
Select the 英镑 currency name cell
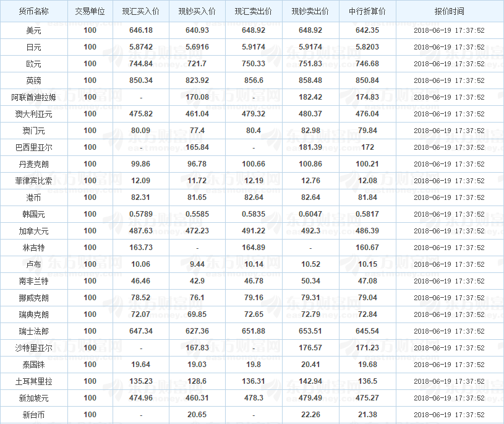tap(34, 80)
